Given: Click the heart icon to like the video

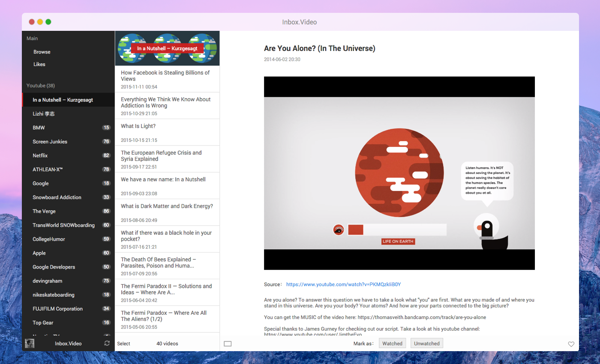Looking at the screenshot, I should click(x=571, y=343).
